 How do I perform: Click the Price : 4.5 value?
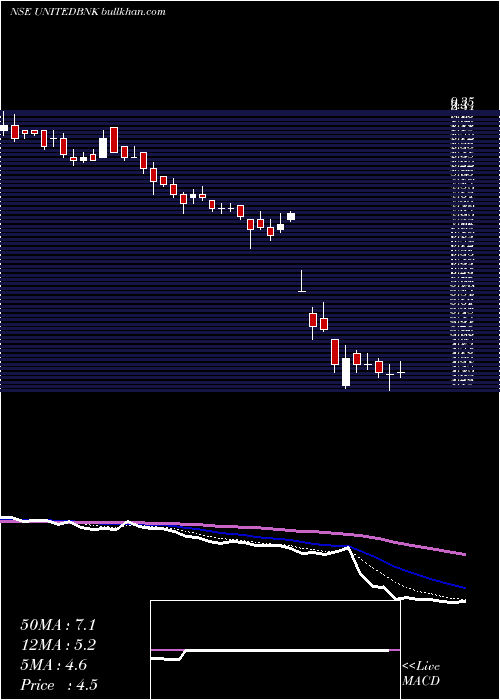coord(59,685)
